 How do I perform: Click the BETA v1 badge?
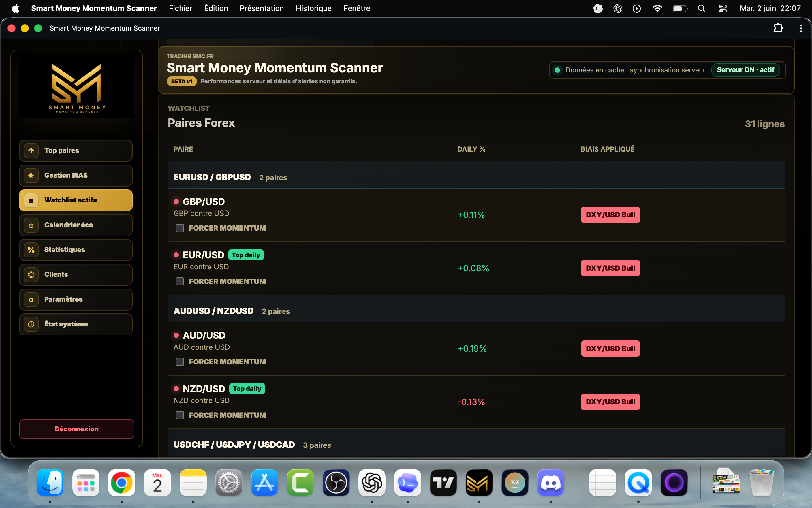point(181,81)
